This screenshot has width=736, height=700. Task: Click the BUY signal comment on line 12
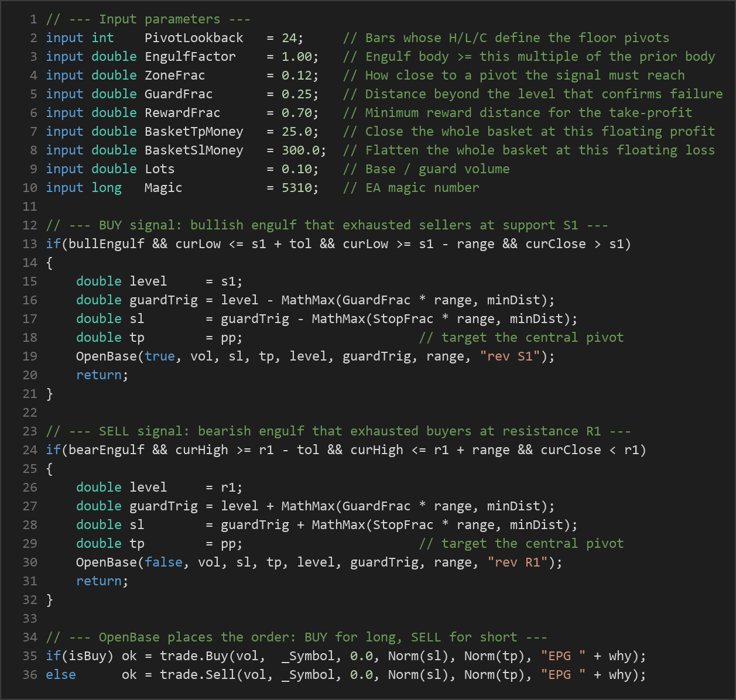[x=327, y=225]
